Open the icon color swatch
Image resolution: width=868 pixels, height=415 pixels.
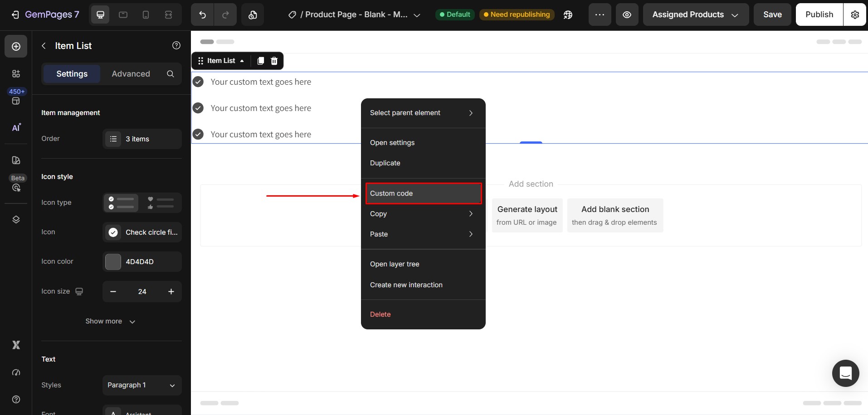pos(113,262)
